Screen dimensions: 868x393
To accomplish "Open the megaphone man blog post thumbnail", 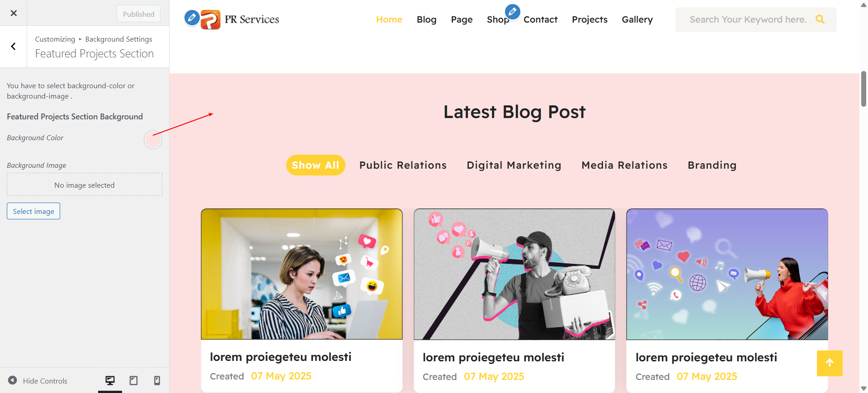I will 514,274.
